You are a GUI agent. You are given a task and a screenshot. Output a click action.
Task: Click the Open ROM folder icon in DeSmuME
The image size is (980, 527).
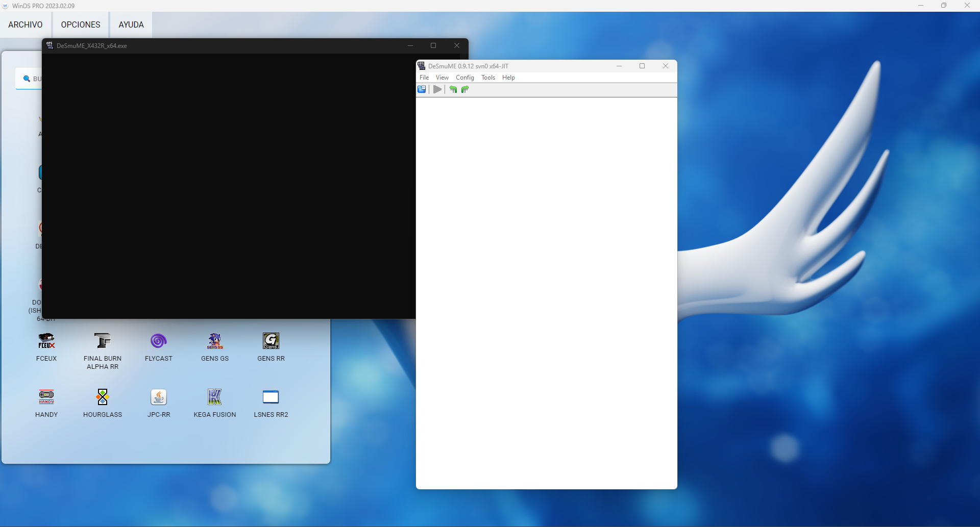point(422,89)
